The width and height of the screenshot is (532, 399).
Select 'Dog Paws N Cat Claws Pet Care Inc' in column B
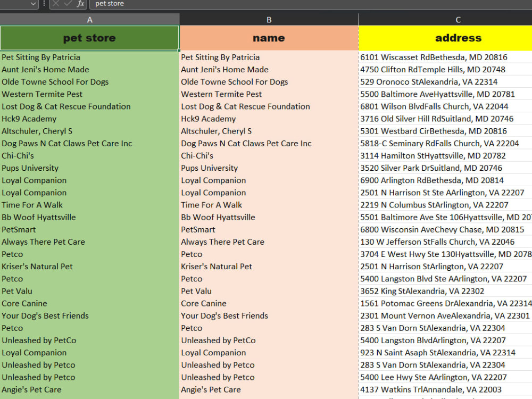246,144
